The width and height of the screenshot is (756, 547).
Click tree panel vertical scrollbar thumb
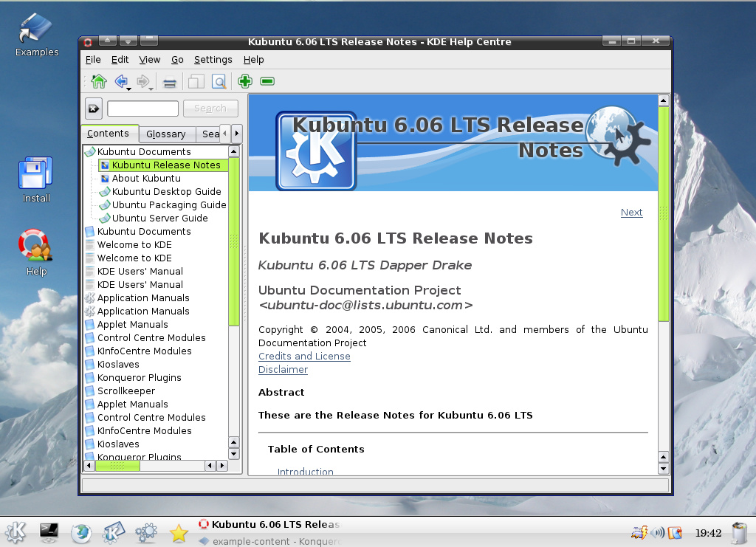pyautogui.click(x=234, y=241)
